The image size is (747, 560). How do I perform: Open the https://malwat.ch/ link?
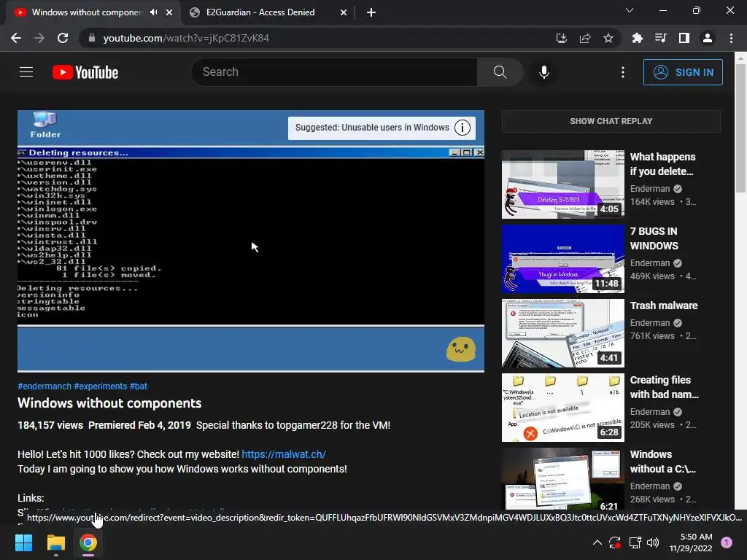tap(284, 454)
